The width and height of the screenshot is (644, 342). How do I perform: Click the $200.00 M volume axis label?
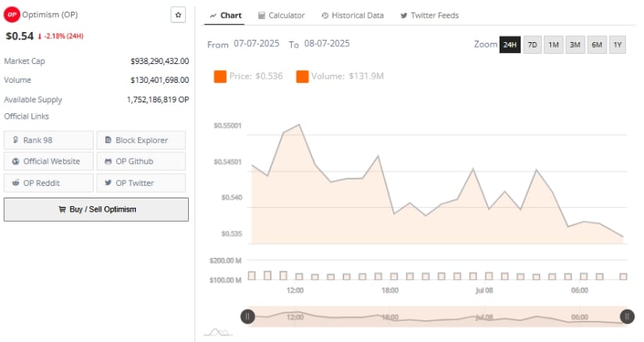[225, 261]
